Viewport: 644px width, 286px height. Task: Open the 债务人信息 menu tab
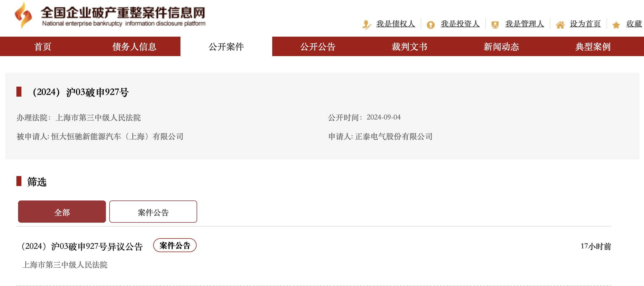(x=134, y=46)
